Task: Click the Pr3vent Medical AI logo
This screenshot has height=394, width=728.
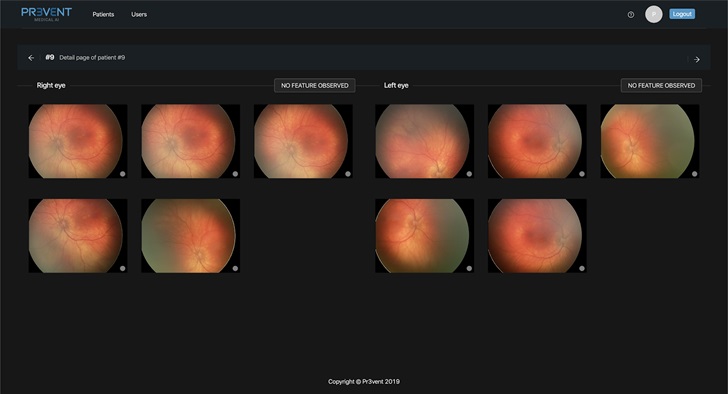Action: click(46, 14)
